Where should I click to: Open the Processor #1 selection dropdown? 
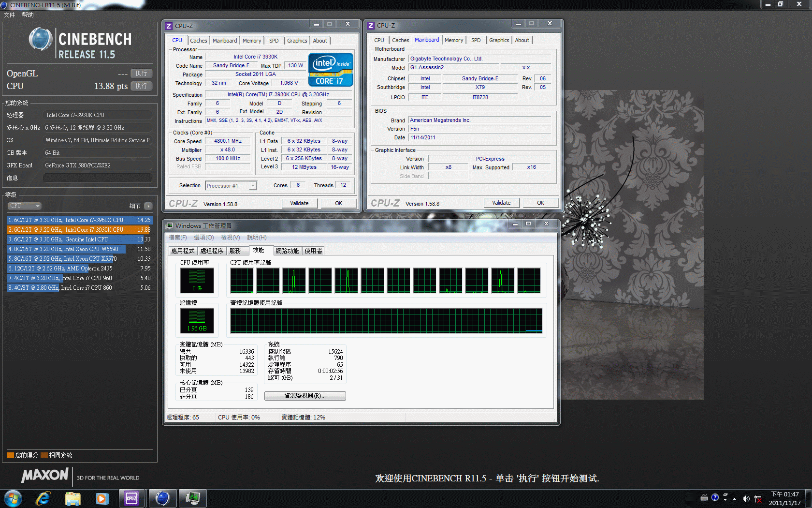[x=231, y=186]
